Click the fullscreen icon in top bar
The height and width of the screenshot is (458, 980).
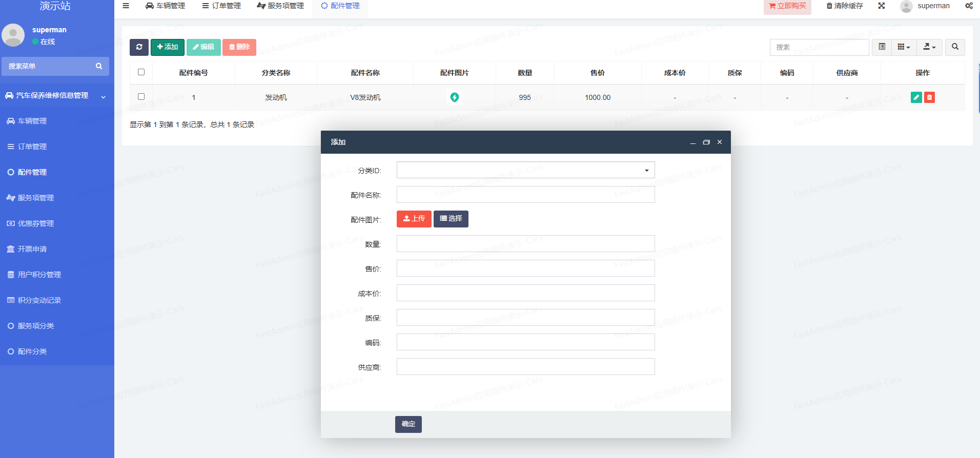click(882, 6)
